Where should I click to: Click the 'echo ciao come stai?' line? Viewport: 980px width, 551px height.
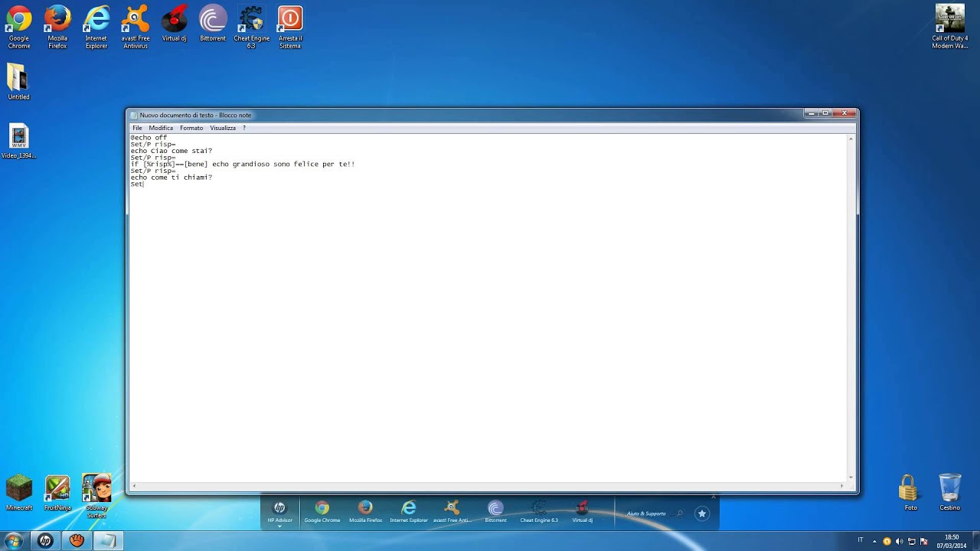tap(171, 151)
